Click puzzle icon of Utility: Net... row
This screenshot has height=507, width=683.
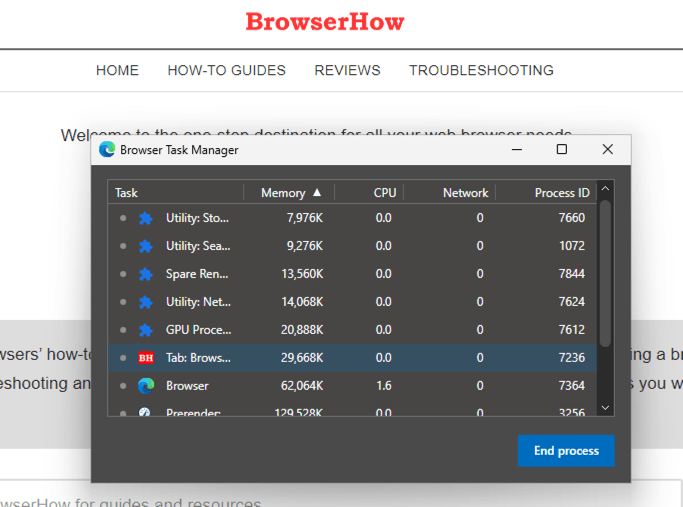(x=146, y=302)
